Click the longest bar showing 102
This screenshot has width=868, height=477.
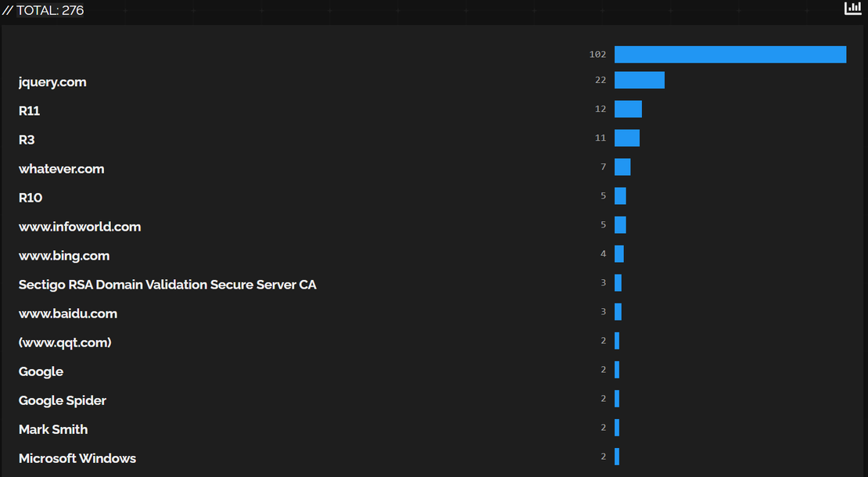tap(730, 54)
